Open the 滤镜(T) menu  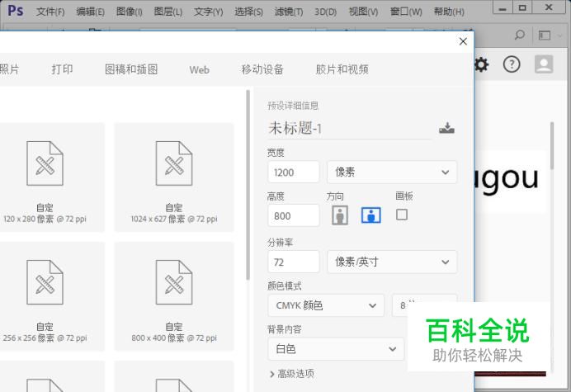[289, 12]
